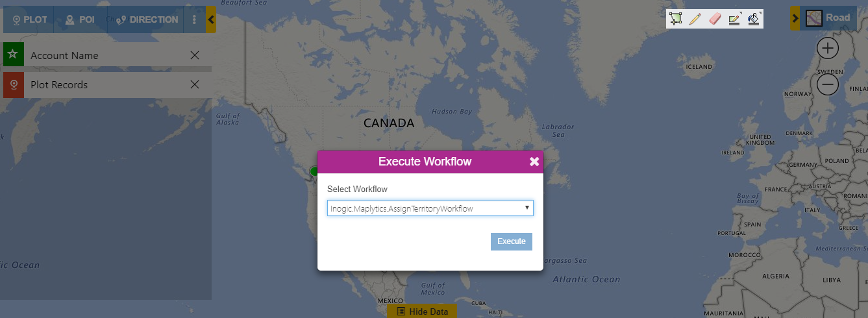Collapse the left panel with yellow arrow

pyautogui.click(x=211, y=19)
